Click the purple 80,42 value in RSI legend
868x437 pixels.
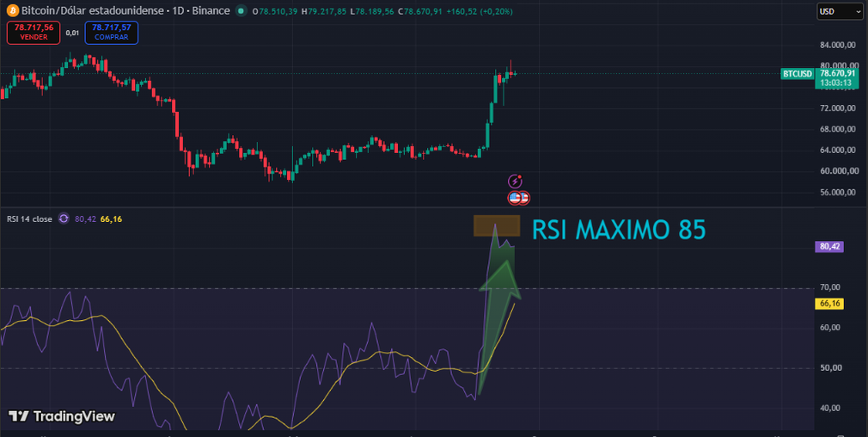click(x=85, y=218)
